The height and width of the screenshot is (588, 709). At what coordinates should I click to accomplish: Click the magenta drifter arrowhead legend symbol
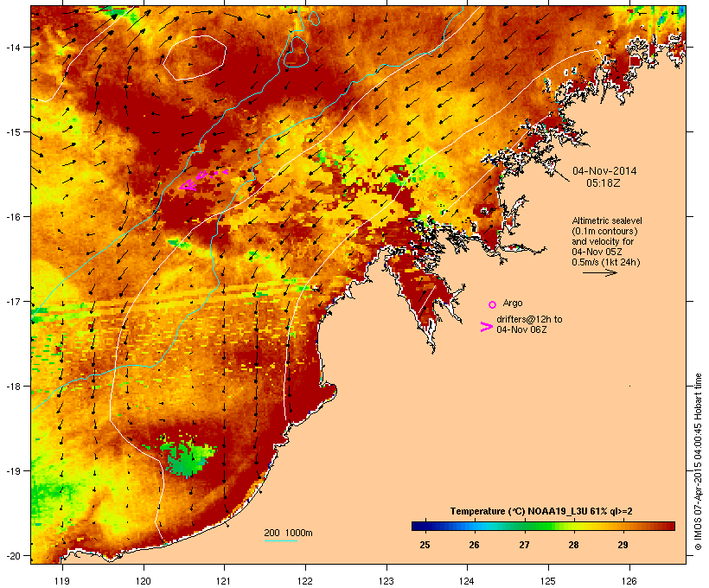pos(486,327)
